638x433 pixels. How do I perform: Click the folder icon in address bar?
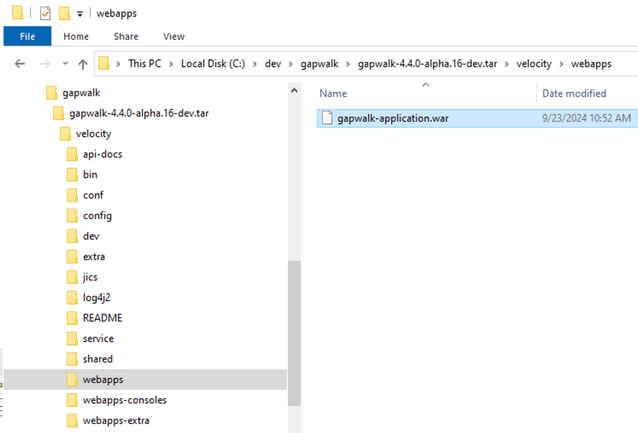click(104, 63)
